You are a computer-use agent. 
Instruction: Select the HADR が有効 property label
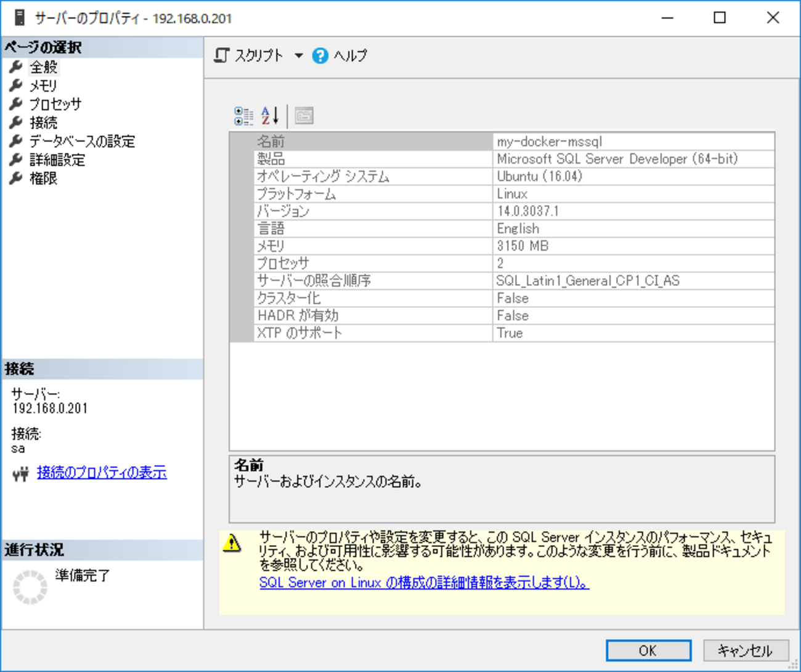point(298,315)
